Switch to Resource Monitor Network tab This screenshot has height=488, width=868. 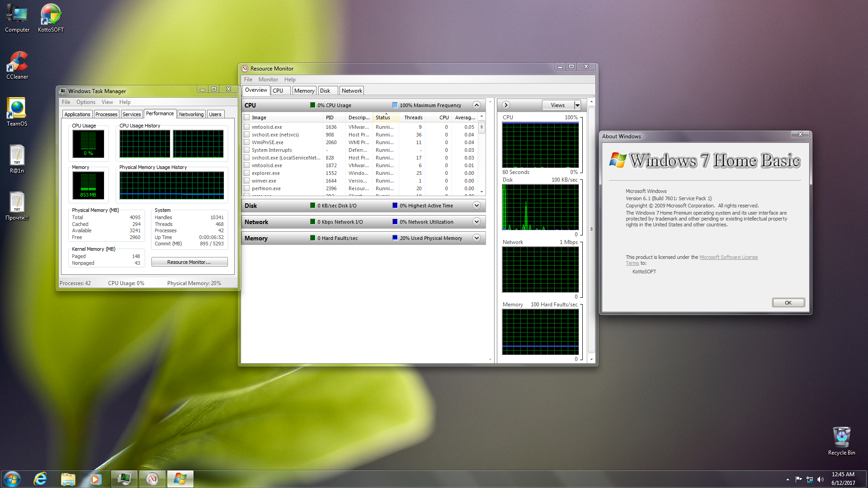[x=352, y=91]
